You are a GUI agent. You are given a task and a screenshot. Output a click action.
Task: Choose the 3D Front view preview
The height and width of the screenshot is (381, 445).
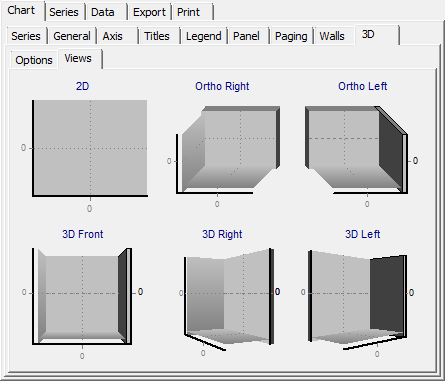coord(82,303)
